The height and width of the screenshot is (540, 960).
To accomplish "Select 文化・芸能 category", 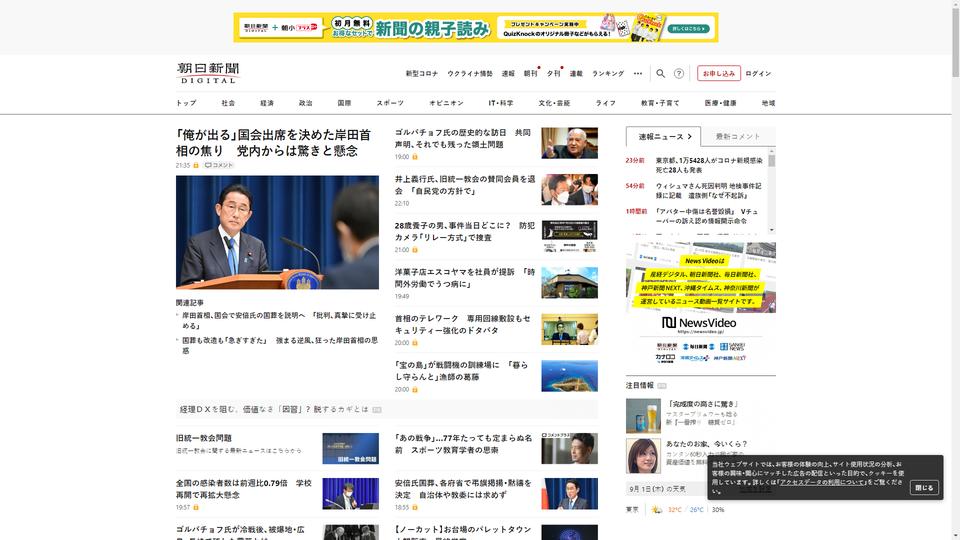I will pos(554,103).
